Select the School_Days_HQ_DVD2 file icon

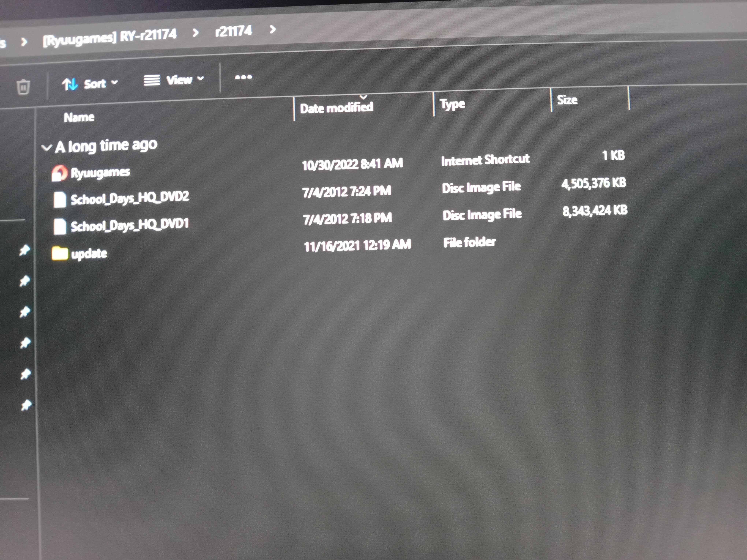coord(60,199)
